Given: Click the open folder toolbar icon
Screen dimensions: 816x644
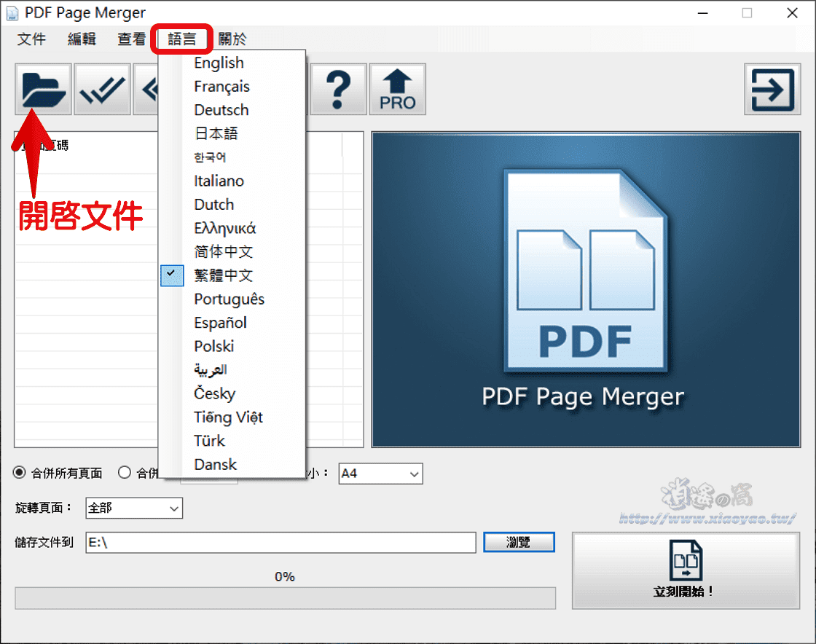Looking at the screenshot, I should 43,90.
